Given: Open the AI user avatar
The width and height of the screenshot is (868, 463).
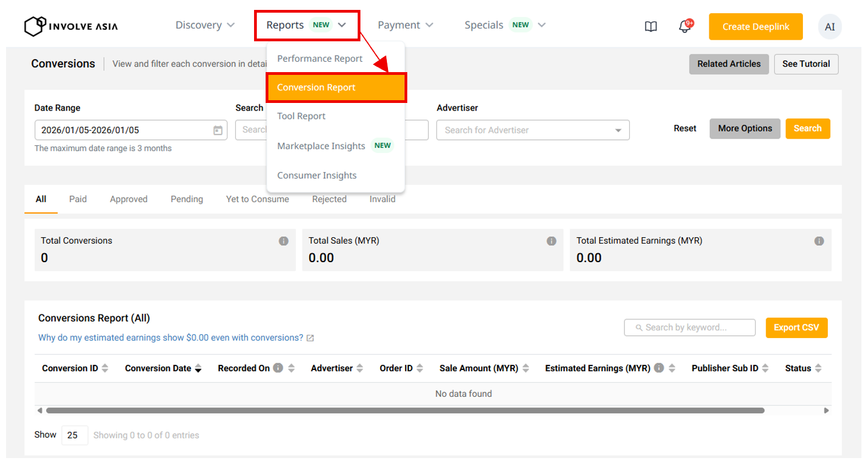Looking at the screenshot, I should pyautogui.click(x=829, y=27).
